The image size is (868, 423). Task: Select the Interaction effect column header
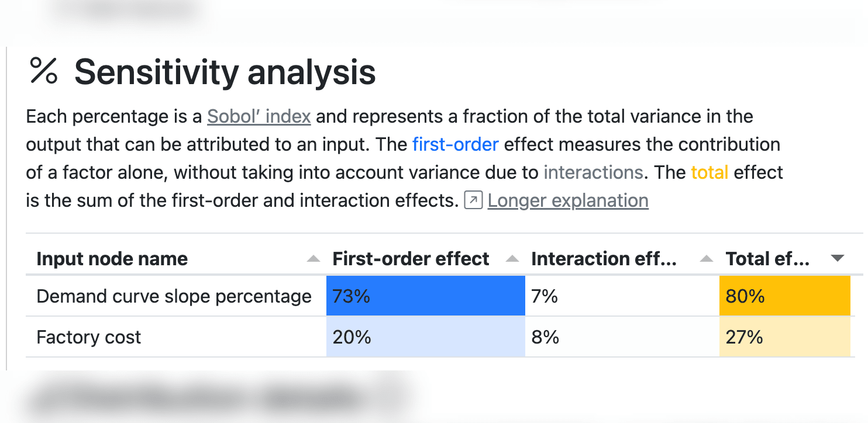[604, 259]
